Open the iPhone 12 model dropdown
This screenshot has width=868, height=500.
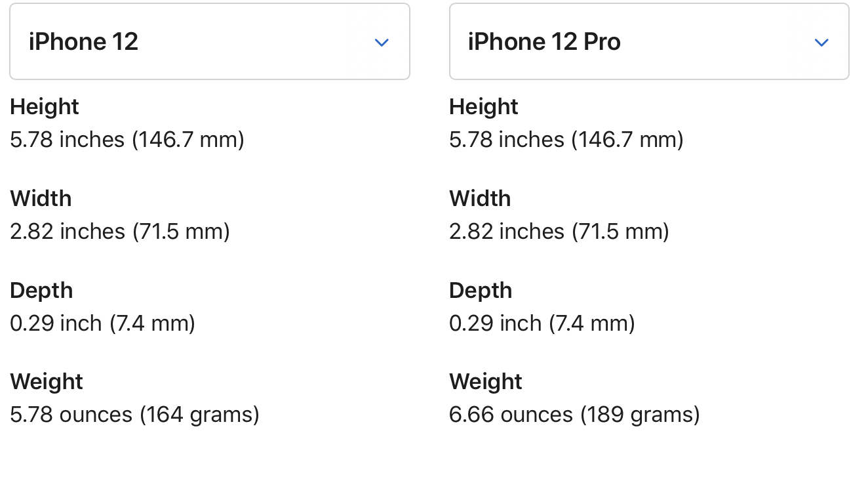(210, 41)
